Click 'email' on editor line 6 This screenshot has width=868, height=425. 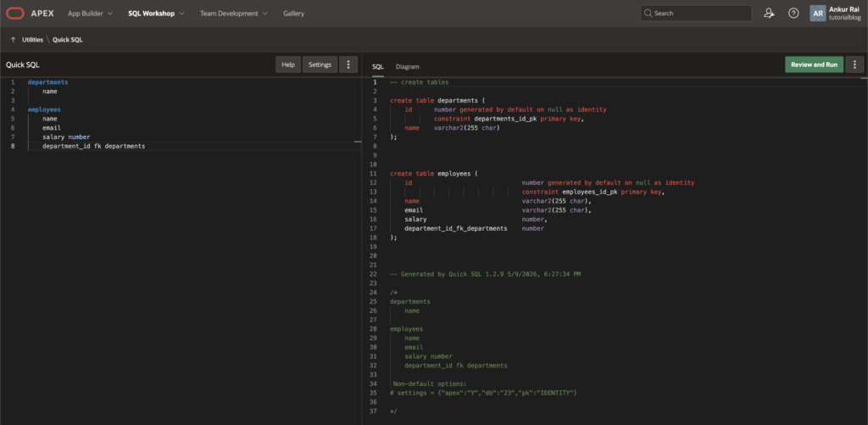click(x=52, y=128)
